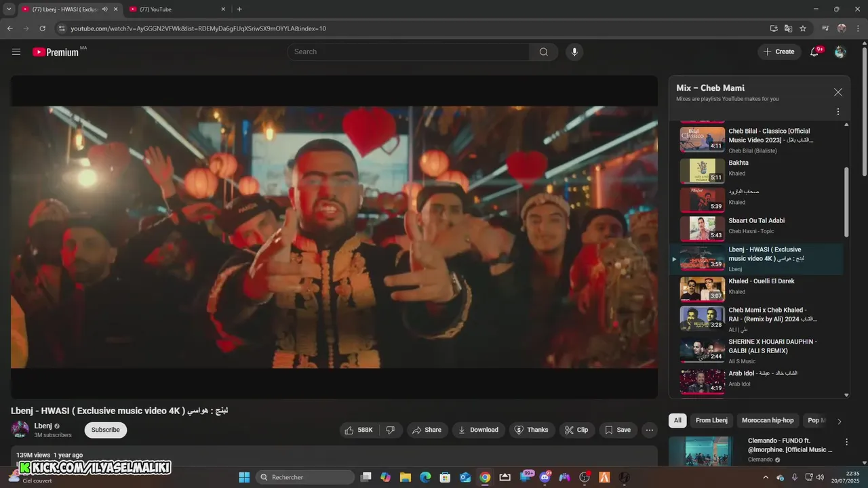
Task: Play Cheb Mami x Cheb Khaled RAI remix
Action: point(756,319)
